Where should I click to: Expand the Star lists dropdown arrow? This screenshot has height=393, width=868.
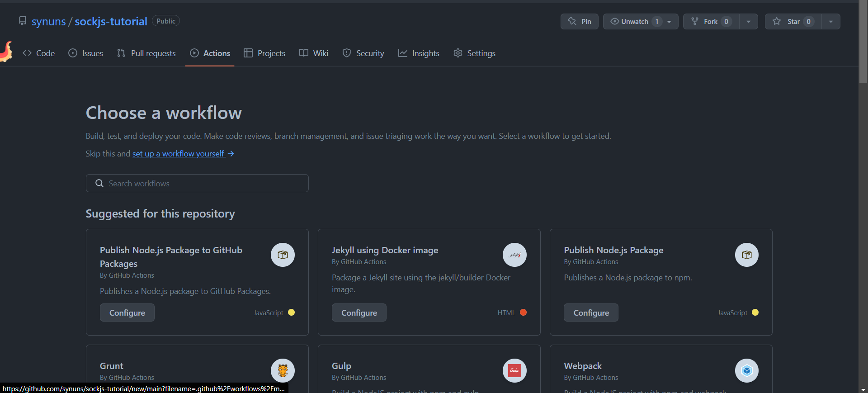pyautogui.click(x=831, y=21)
